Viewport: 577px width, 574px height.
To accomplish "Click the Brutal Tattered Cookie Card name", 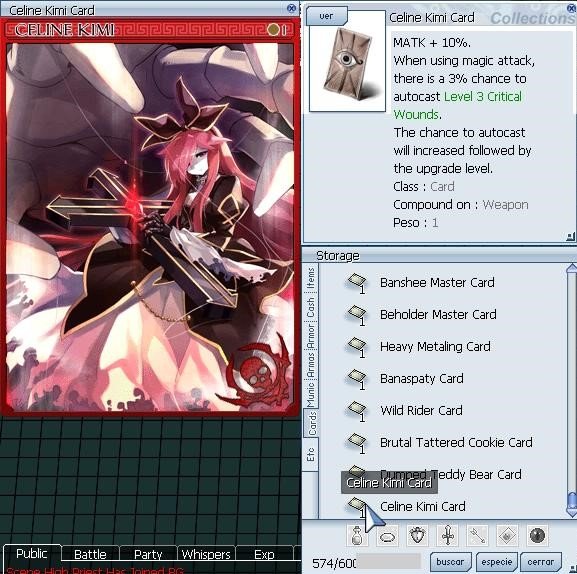I will [456, 443].
